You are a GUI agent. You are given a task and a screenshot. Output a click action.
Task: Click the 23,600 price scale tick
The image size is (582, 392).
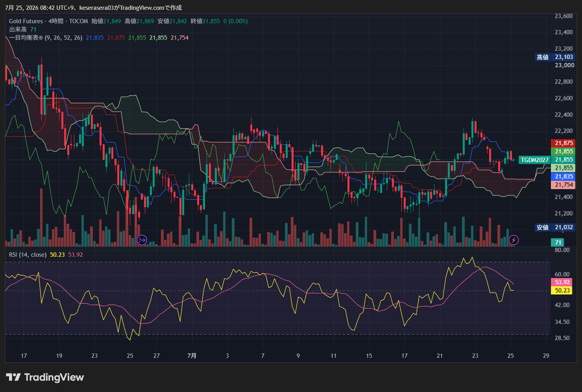564,16
